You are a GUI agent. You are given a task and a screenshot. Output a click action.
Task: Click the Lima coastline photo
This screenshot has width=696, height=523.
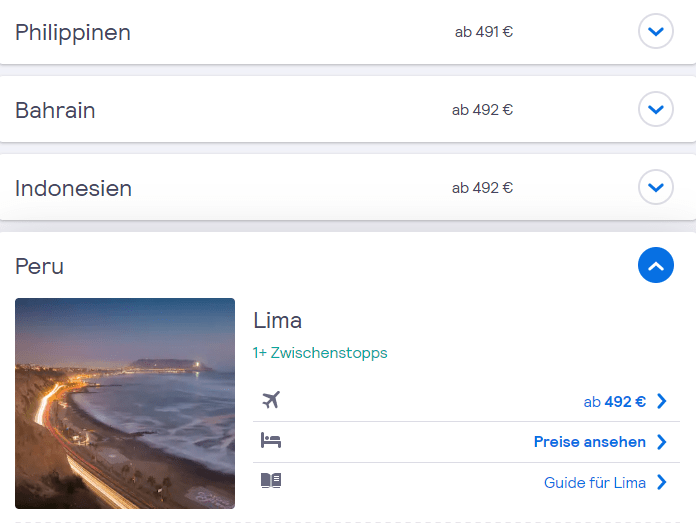pyautogui.click(x=125, y=403)
